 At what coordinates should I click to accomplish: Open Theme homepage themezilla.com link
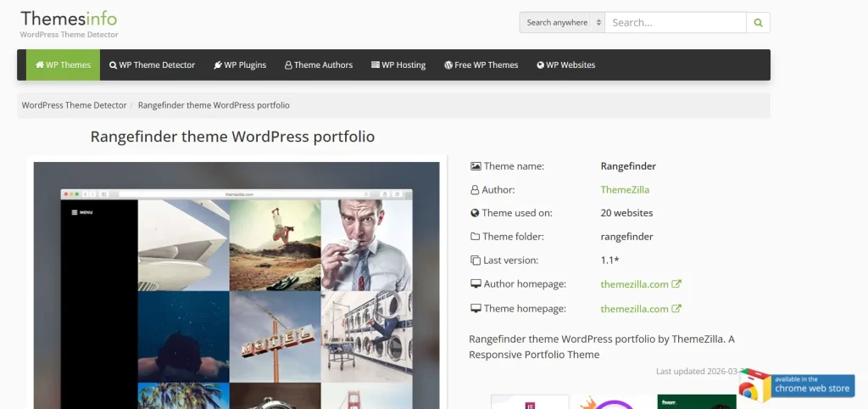pyautogui.click(x=634, y=309)
